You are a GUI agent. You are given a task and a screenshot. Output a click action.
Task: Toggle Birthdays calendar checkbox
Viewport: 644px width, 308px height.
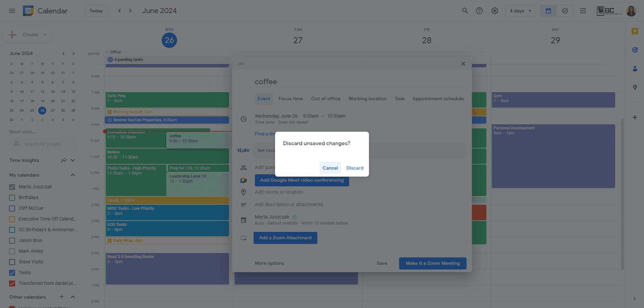pyautogui.click(x=12, y=197)
